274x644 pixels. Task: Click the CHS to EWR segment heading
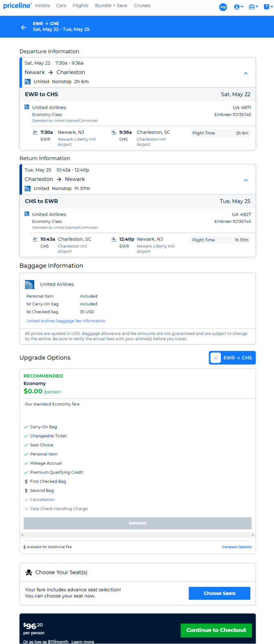(41, 201)
